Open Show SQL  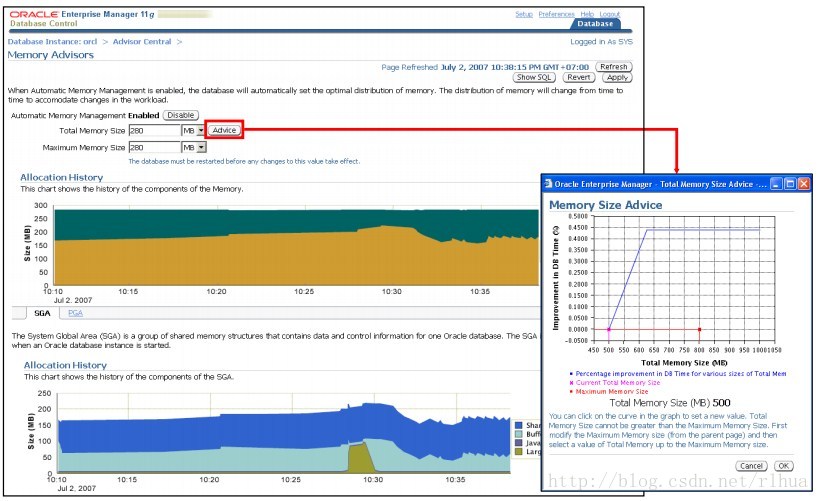tap(534, 77)
